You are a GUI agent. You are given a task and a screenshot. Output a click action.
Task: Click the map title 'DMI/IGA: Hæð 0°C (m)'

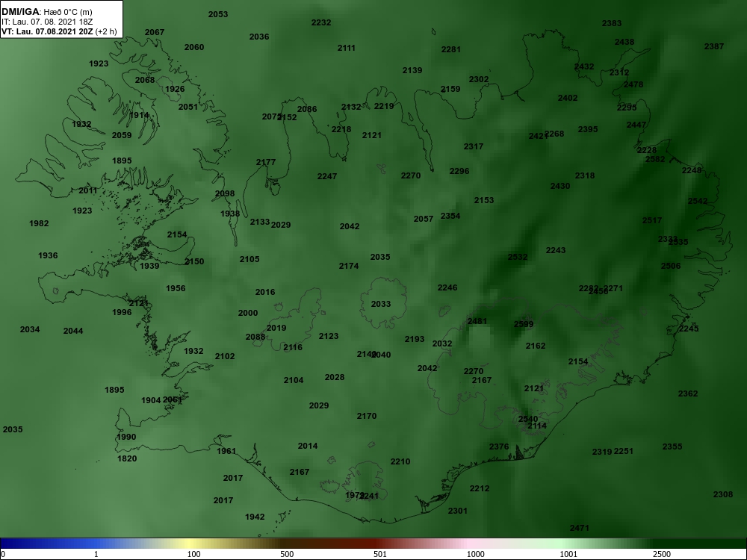pyautogui.click(x=46, y=12)
